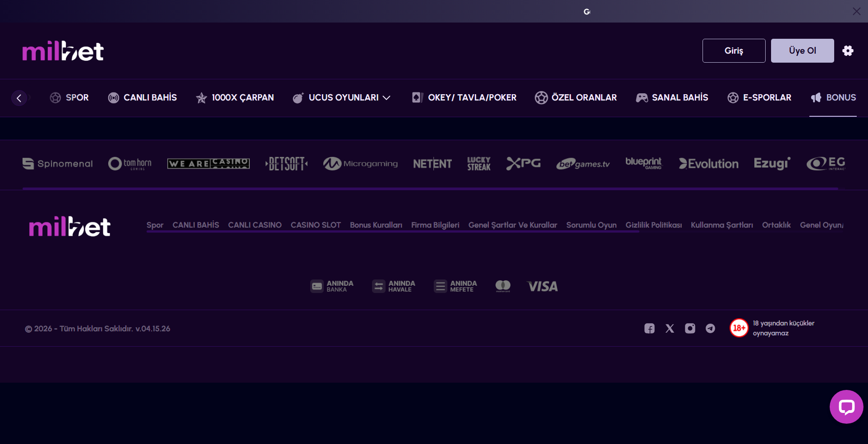Viewport: 868px width, 444px height.
Task: Open the CASINO SLOT footer link
Action: (316, 225)
